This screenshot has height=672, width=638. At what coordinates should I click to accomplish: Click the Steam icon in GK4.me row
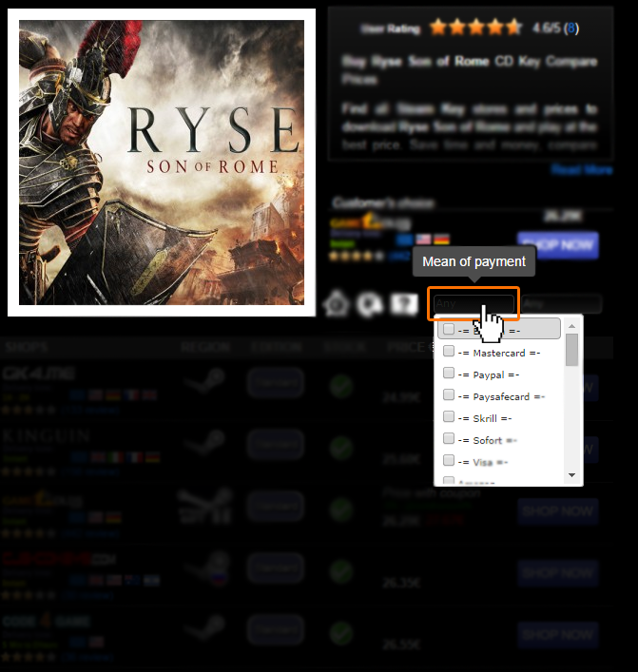[204, 380]
